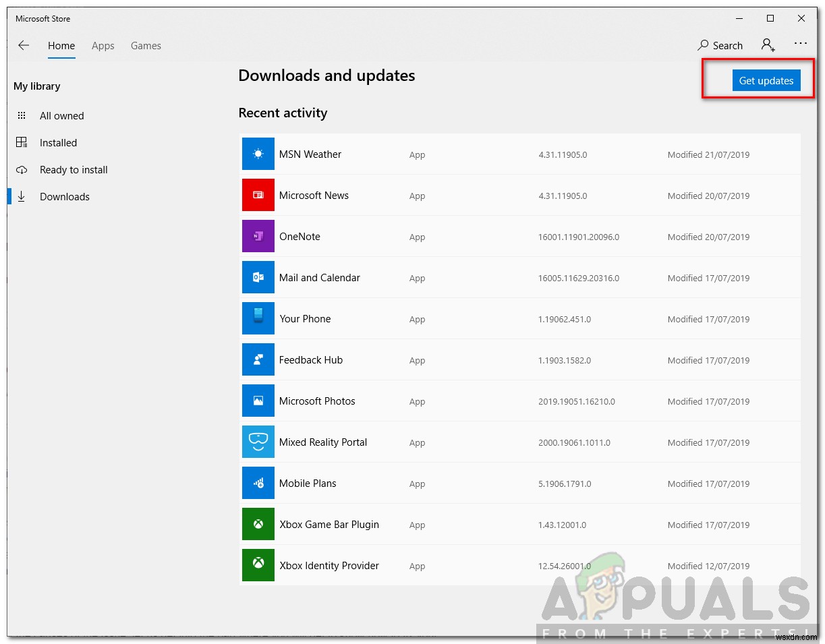The image size is (825, 644).
Task: Switch to the Apps tab
Action: (x=103, y=46)
